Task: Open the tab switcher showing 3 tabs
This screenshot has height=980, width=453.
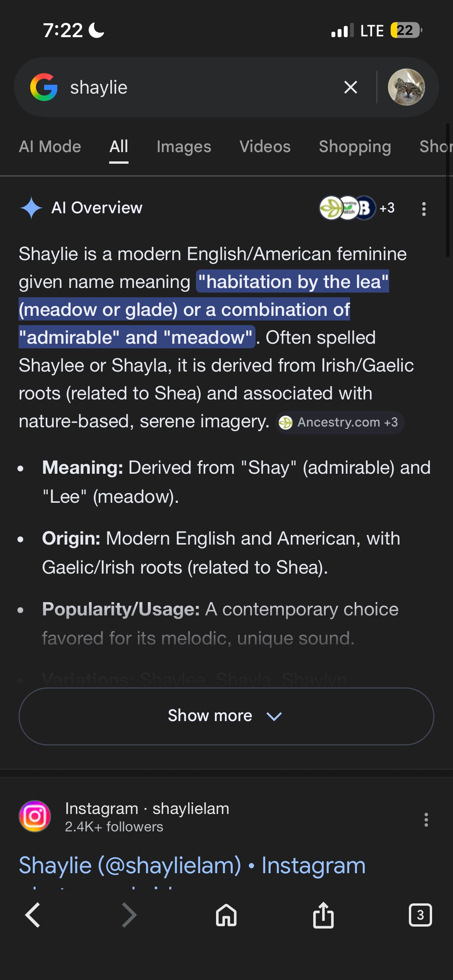Action: point(420,915)
